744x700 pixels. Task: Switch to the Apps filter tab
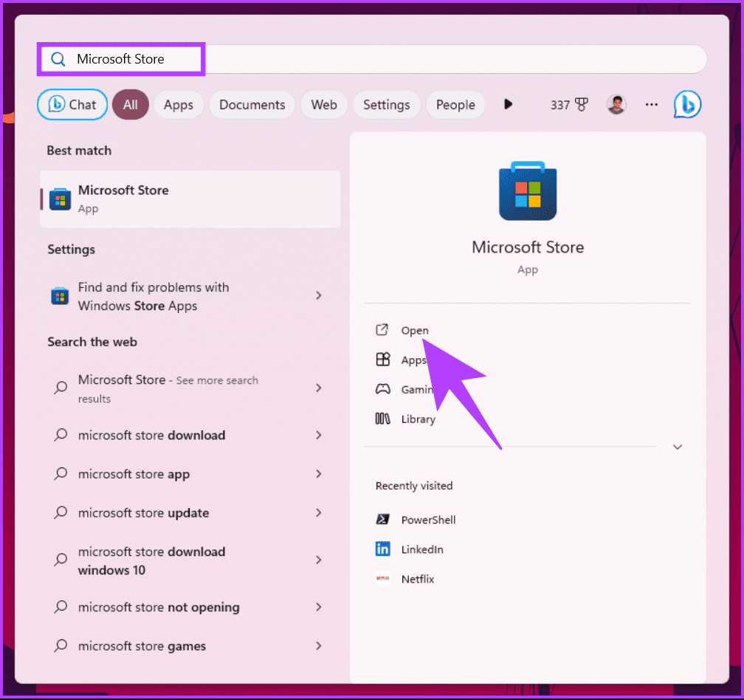(178, 104)
